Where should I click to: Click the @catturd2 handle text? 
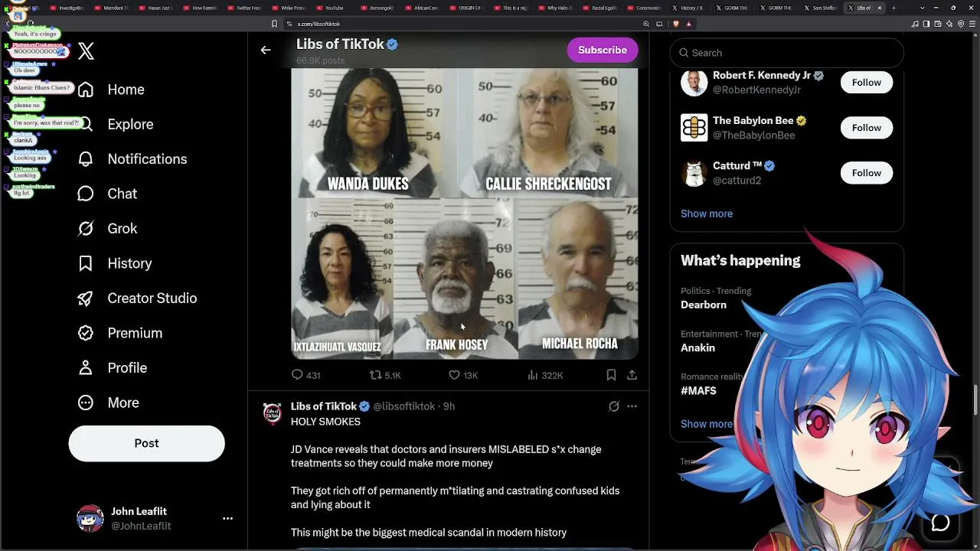pyautogui.click(x=737, y=181)
